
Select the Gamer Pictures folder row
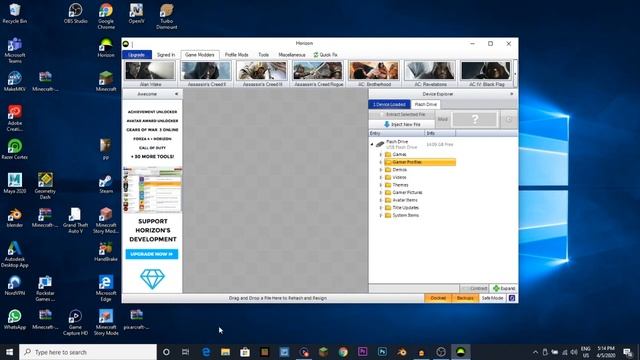[x=404, y=193]
